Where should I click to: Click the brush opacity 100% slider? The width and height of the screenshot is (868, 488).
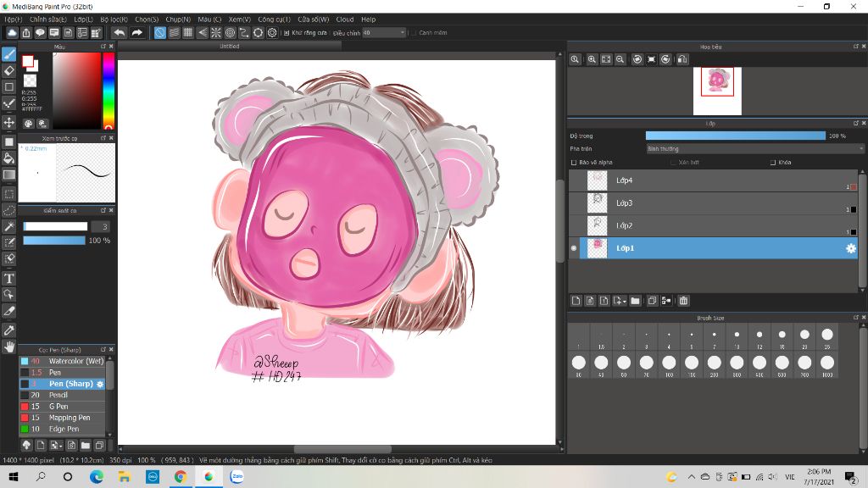pos(53,241)
